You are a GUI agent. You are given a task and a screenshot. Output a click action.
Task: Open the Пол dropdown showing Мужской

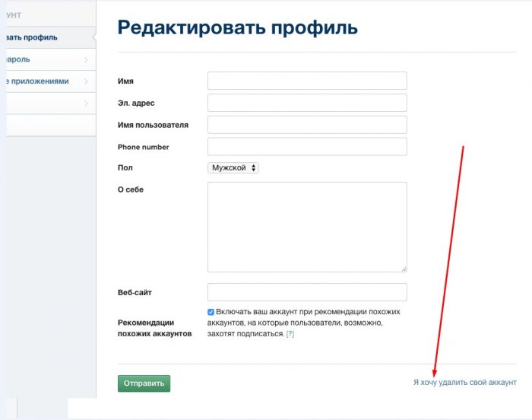tap(233, 167)
